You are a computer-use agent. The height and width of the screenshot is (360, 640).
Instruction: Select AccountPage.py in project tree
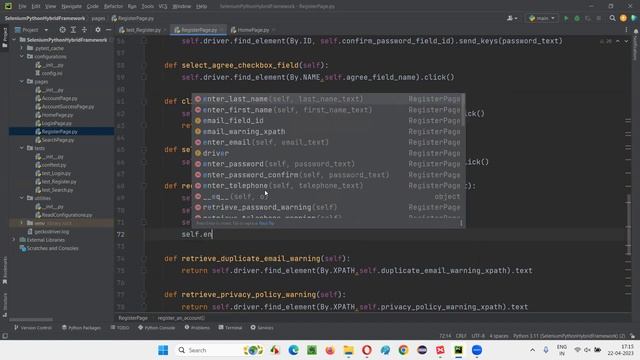(59, 98)
